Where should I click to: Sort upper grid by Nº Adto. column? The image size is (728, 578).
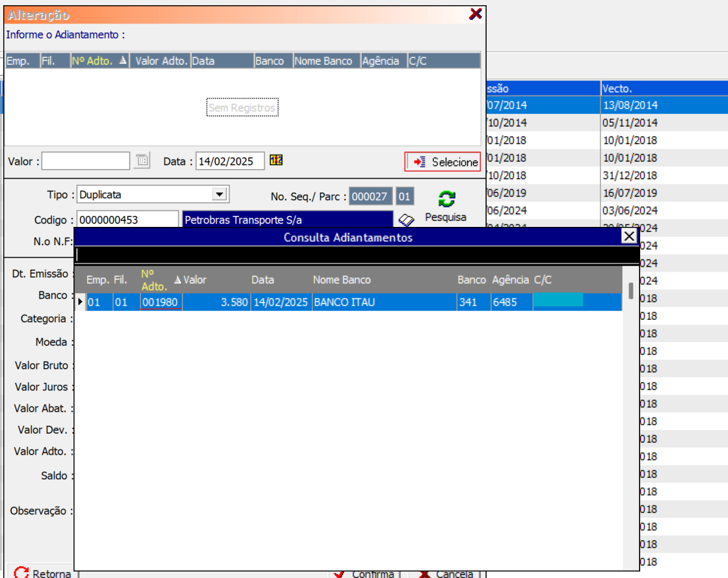click(x=100, y=61)
